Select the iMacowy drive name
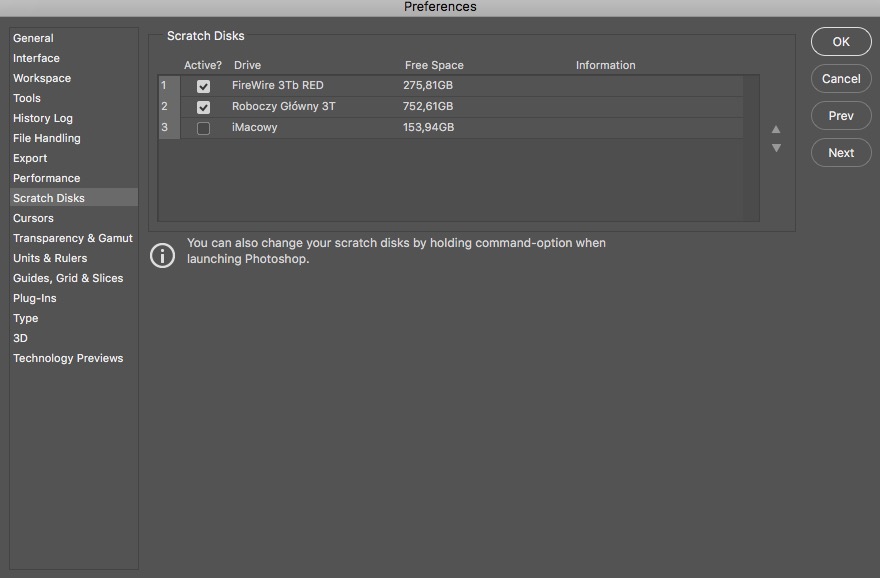 click(x=255, y=127)
